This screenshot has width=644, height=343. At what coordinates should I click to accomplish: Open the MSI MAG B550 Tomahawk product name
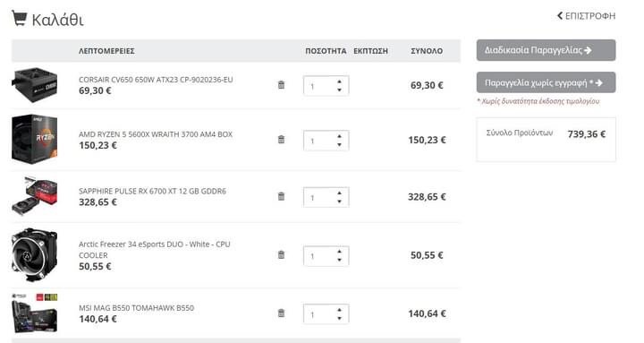[136, 308]
